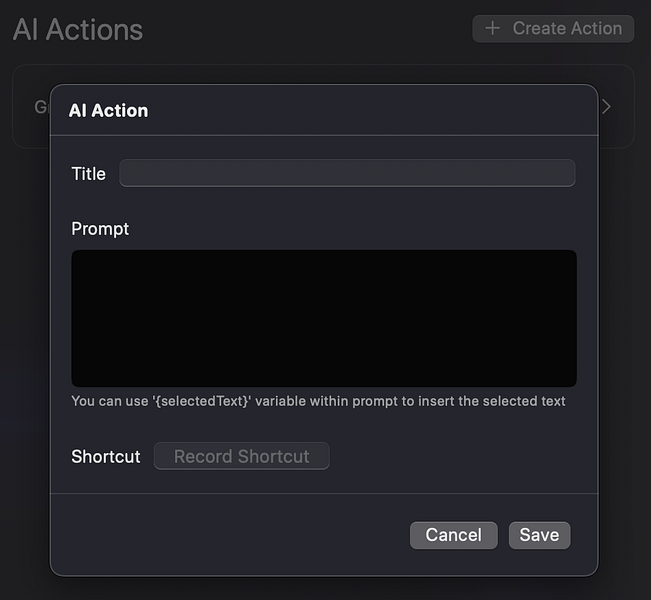Click the plus icon beside Create Action
The image size is (651, 600).
click(492, 29)
